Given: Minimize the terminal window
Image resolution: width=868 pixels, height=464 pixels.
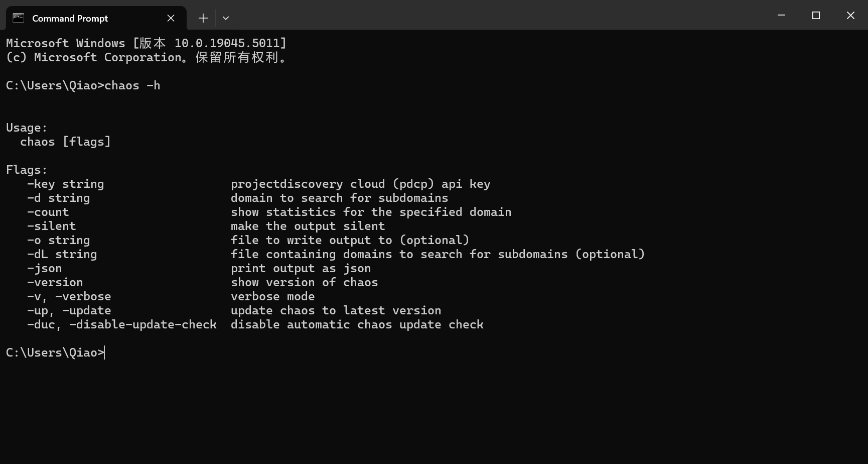Looking at the screenshot, I should [781, 16].
